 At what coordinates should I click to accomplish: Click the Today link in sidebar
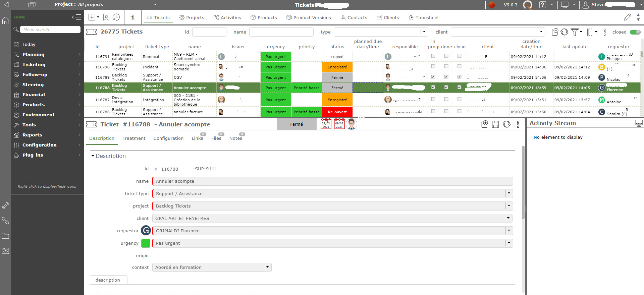29,44
